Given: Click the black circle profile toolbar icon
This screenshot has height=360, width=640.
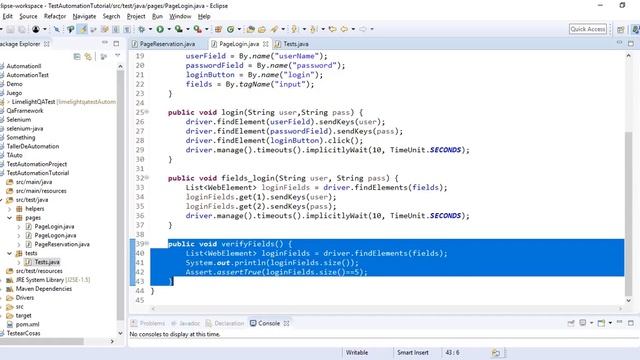Looking at the screenshot, I should [36, 29].
